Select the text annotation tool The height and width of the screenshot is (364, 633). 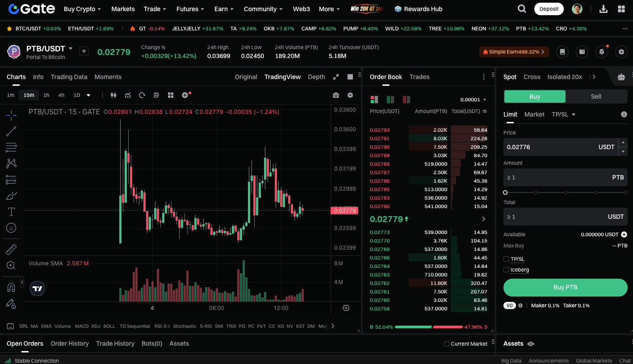11,212
